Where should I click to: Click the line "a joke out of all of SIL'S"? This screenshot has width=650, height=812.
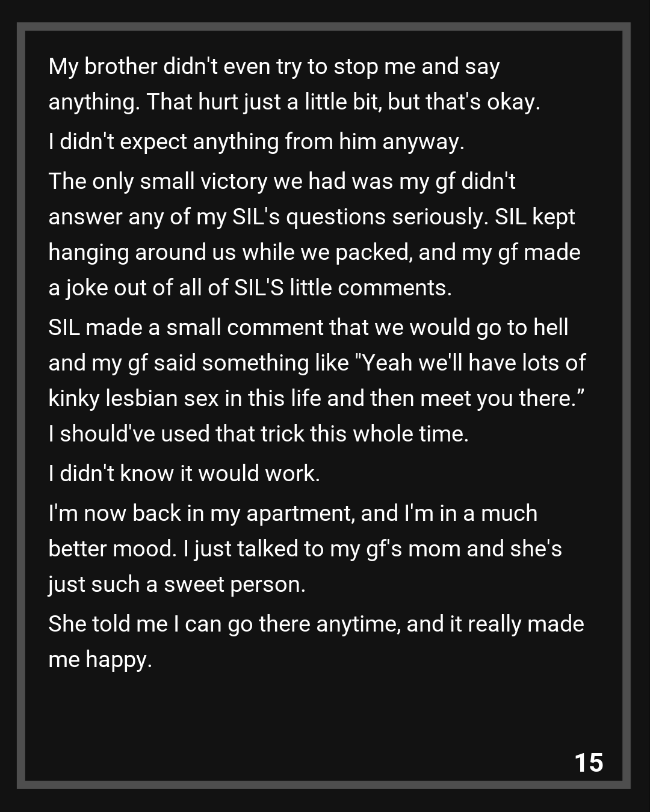tap(250, 288)
